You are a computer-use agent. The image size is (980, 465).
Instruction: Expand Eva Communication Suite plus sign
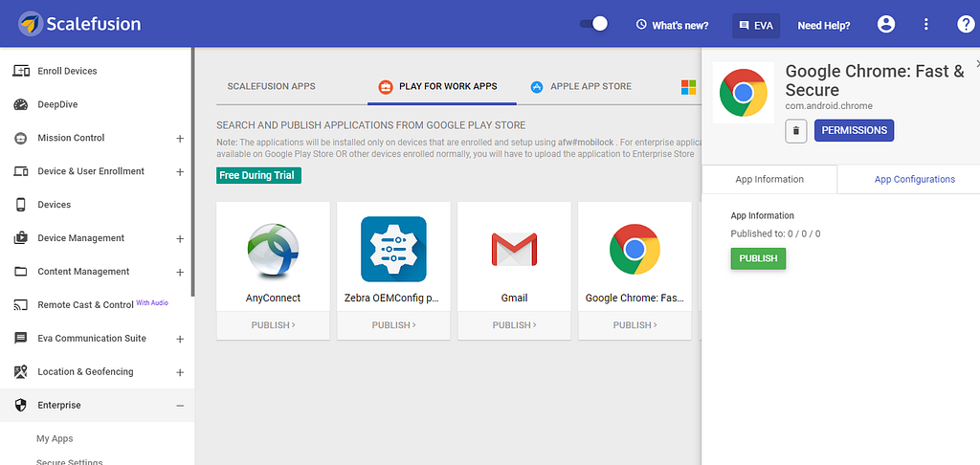tap(180, 340)
